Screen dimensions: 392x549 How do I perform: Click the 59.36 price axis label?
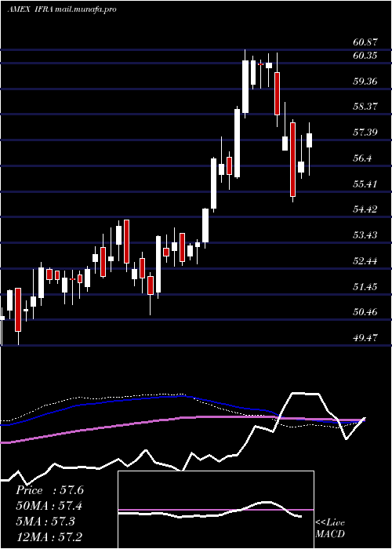365,82
